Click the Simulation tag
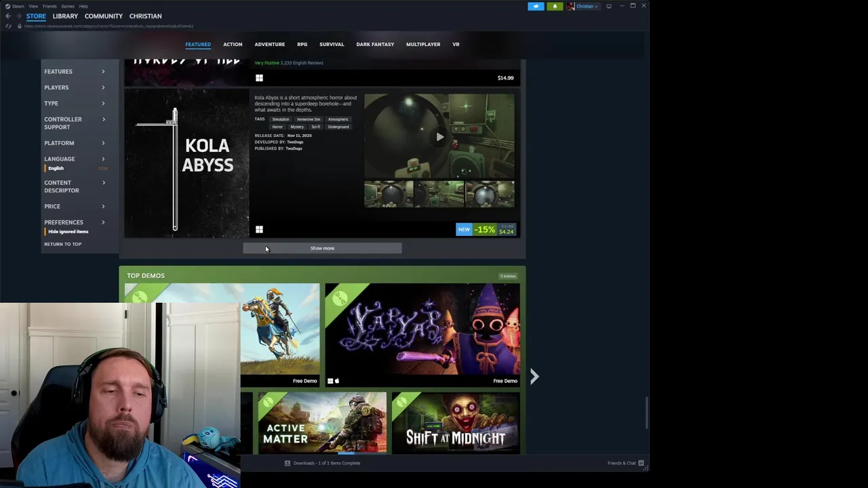The image size is (868, 488). pyautogui.click(x=281, y=119)
